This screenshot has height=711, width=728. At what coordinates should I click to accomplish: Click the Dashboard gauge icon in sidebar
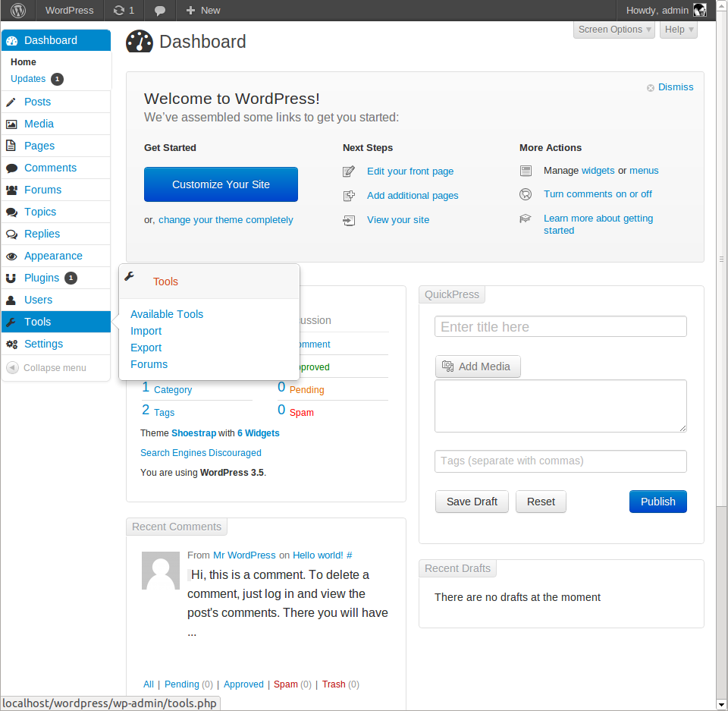pos(11,41)
